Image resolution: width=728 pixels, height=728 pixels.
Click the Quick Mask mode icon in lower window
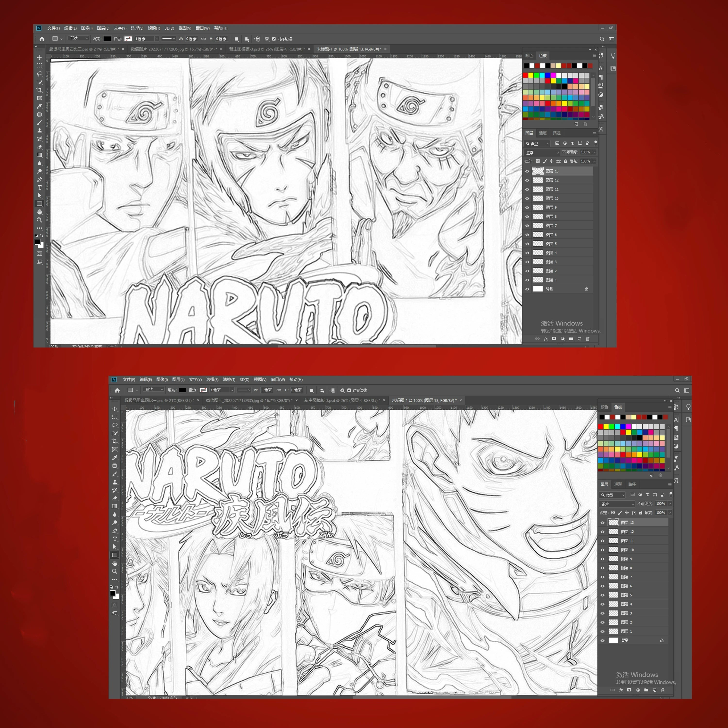(x=115, y=605)
